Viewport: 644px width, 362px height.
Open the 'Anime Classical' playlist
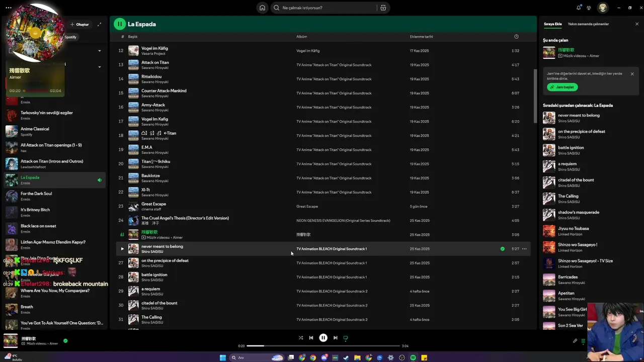pos(55,131)
